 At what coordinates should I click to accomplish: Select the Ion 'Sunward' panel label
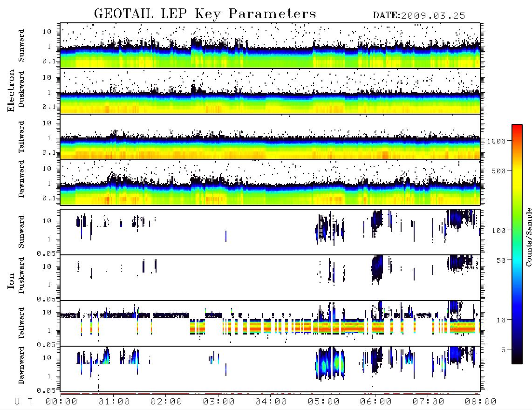coord(21,232)
